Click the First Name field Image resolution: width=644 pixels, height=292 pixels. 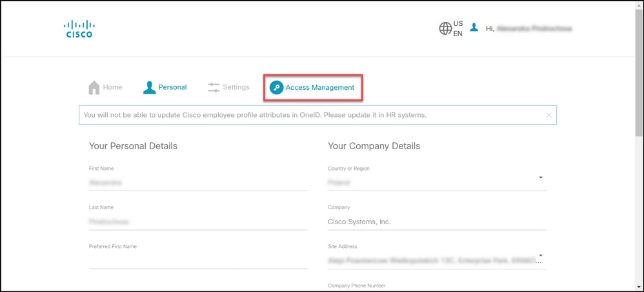198,182
